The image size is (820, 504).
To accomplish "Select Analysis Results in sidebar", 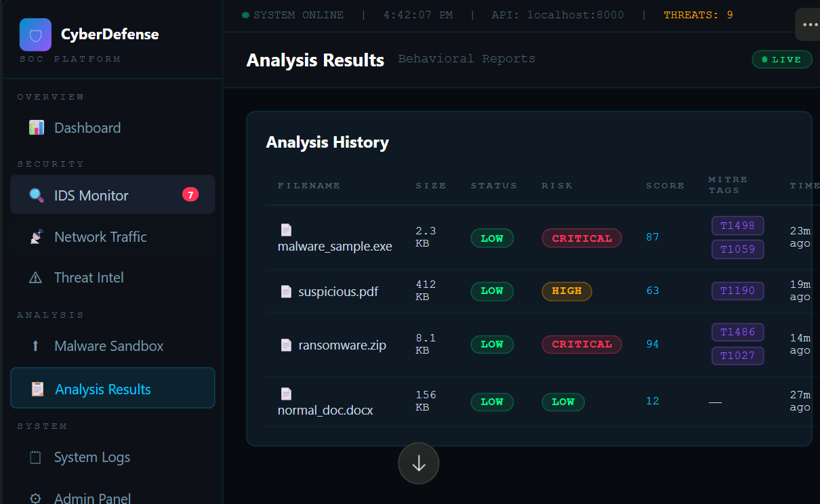I will tap(112, 388).
